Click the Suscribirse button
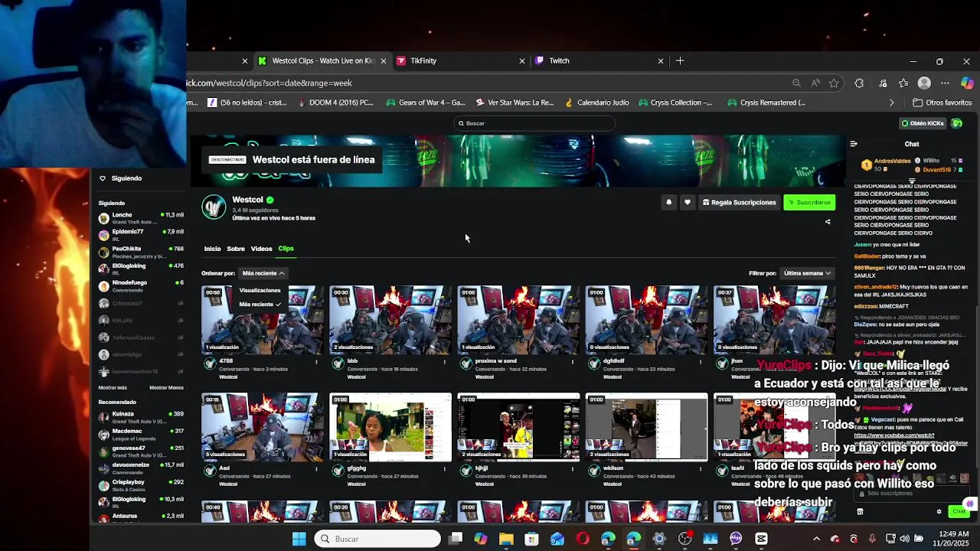This screenshot has width=980, height=551. [809, 202]
